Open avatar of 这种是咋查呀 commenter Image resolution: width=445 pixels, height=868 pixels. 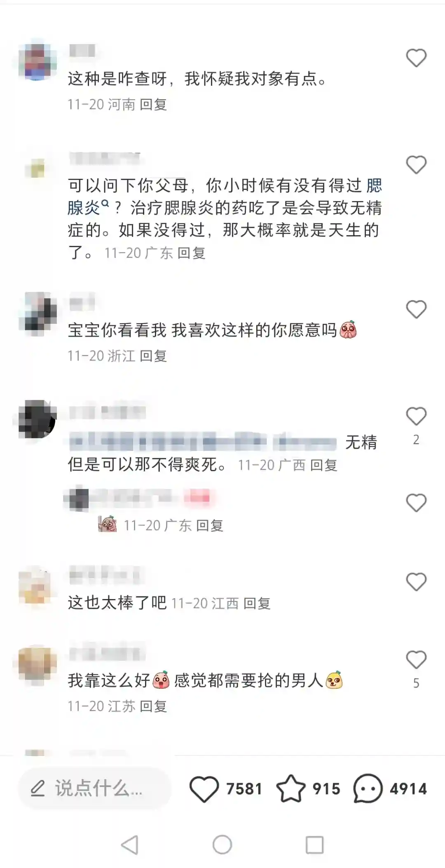pos(38,62)
